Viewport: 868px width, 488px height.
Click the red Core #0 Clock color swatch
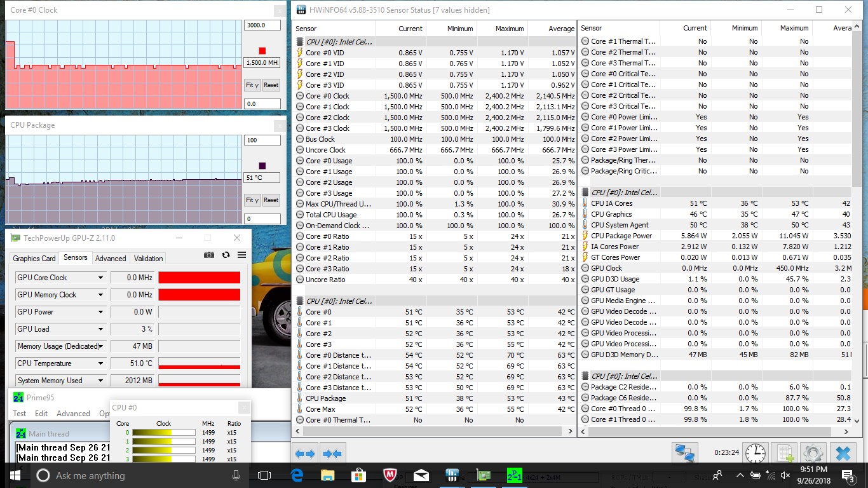click(262, 51)
